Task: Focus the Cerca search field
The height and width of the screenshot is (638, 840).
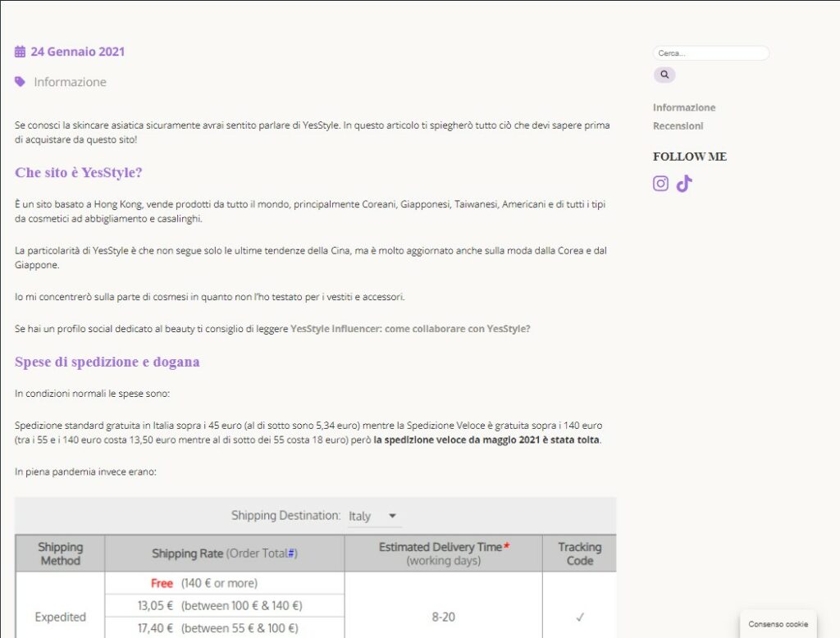Action: tap(711, 53)
